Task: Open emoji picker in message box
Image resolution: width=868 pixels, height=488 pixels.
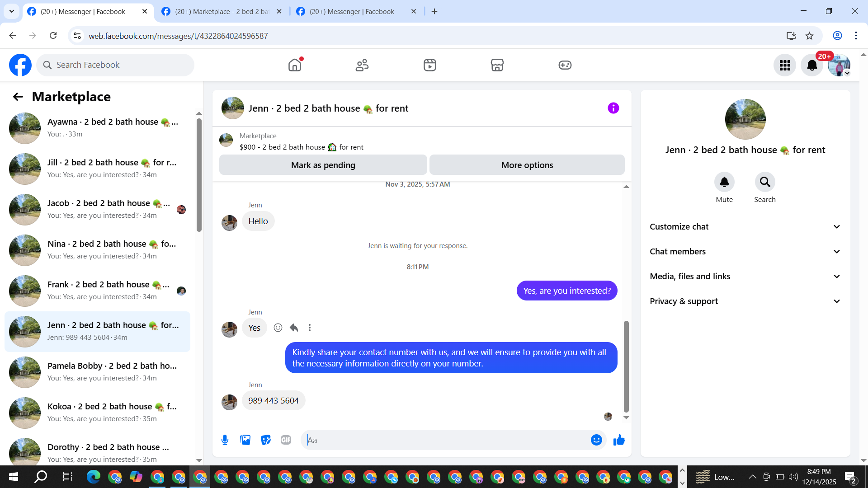Action: click(596, 440)
